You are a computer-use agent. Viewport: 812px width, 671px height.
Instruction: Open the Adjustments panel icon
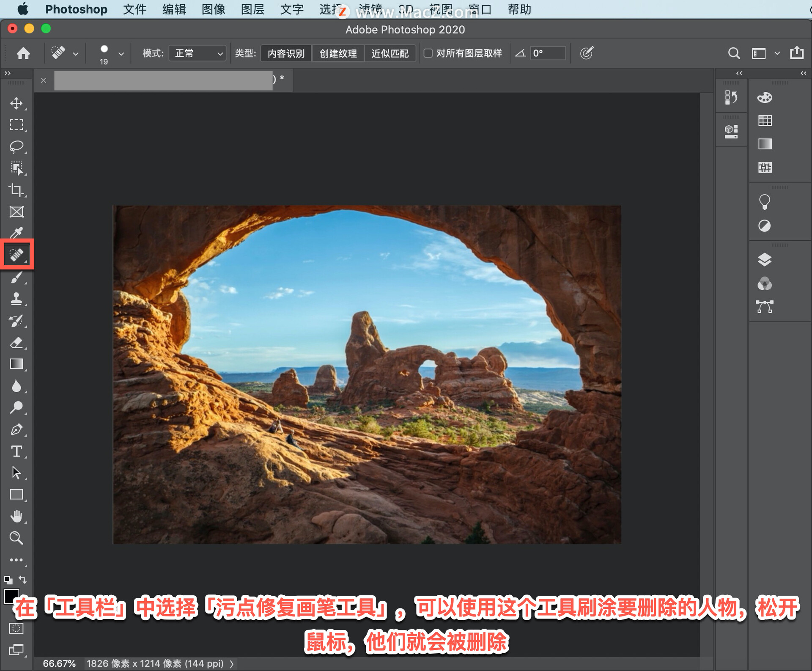point(765,226)
